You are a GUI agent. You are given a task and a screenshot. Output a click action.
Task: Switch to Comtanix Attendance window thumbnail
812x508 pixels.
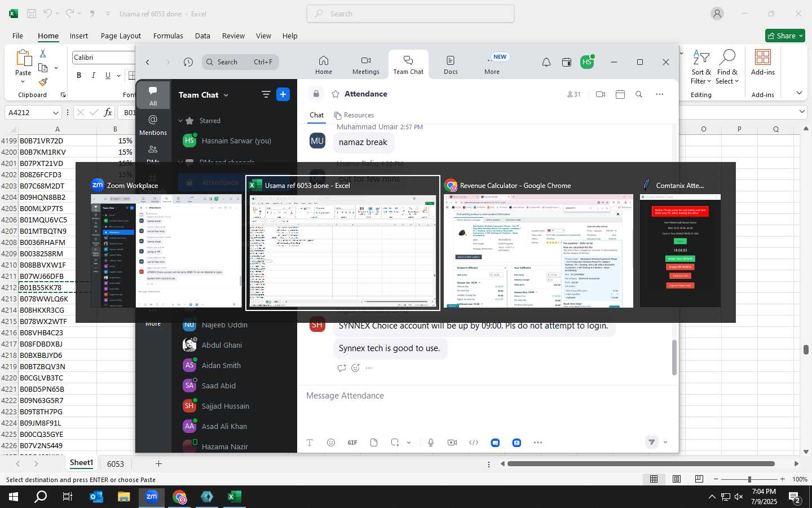pyautogui.click(x=680, y=243)
